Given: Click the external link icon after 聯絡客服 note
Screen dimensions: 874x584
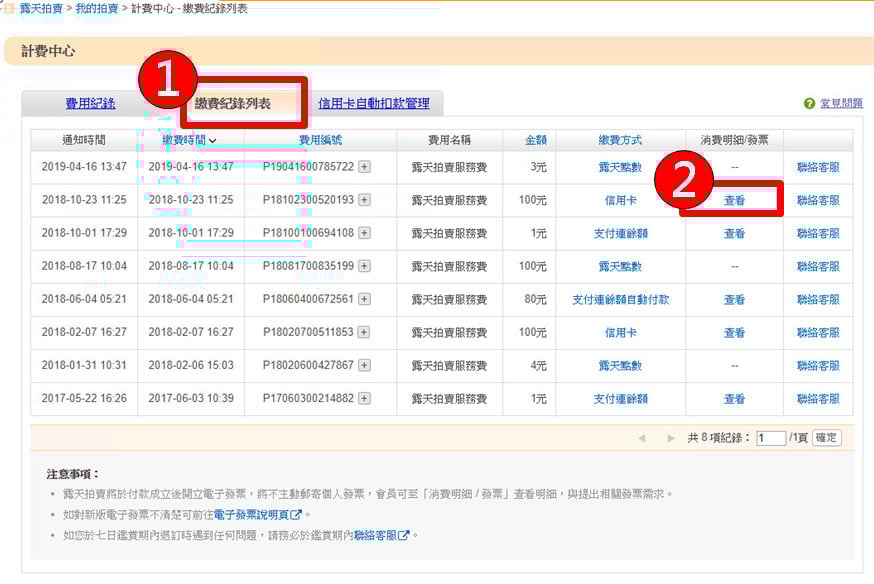Looking at the screenshot, I should 404,536.
